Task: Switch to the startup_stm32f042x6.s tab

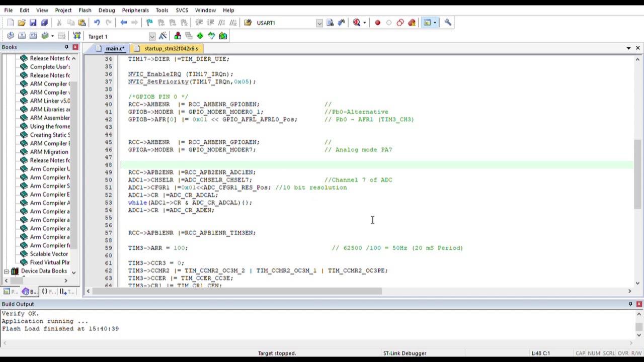Action: [x=167, y=49]
